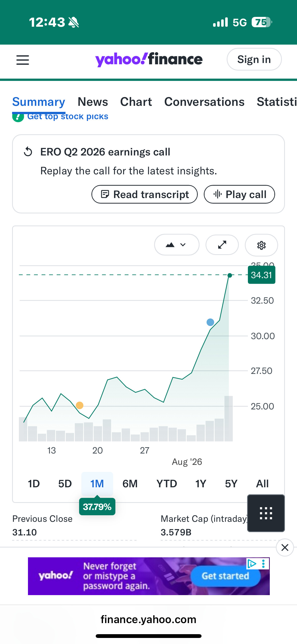
Task: Open the hamburger navigation menu
Action: (x=23, y=60)
